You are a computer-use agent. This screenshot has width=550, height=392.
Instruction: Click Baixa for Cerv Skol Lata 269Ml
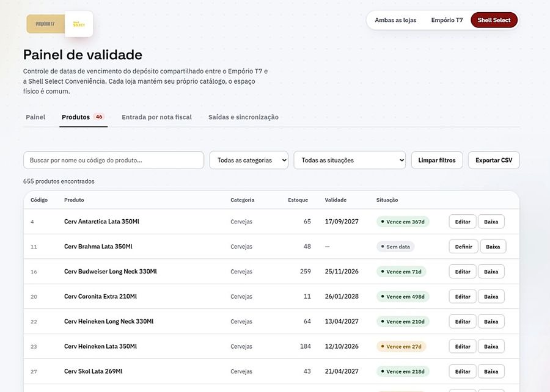tap(491, 371)
